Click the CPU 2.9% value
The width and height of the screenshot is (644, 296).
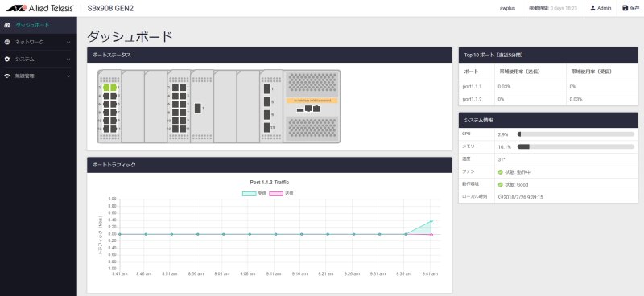[x=502, y=134]
